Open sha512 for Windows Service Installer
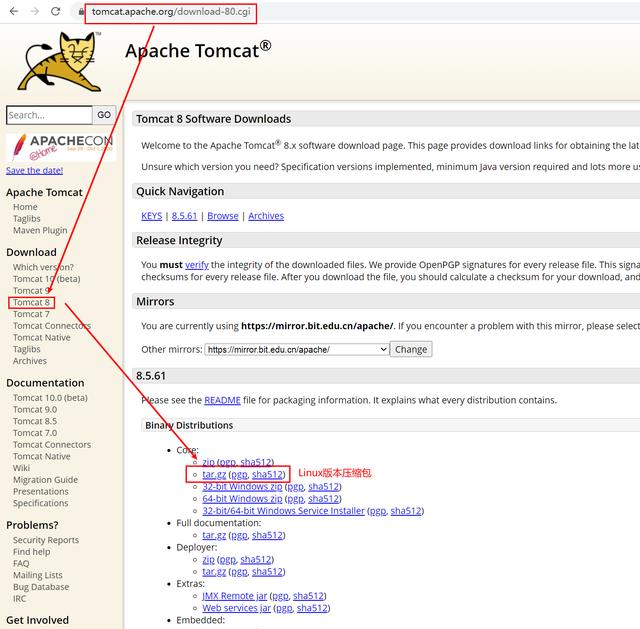Image resolution: width=640 pixels, height=629 pixels. point(406,511)
